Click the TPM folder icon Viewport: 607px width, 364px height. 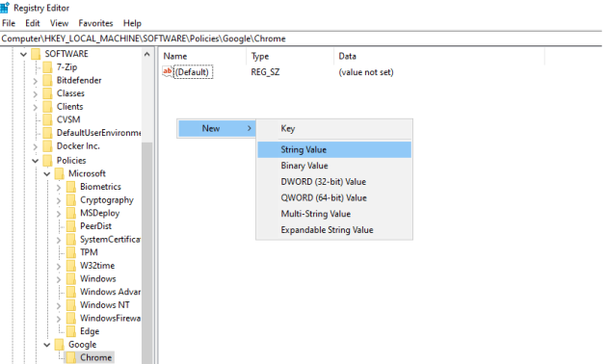pos(71,252)
